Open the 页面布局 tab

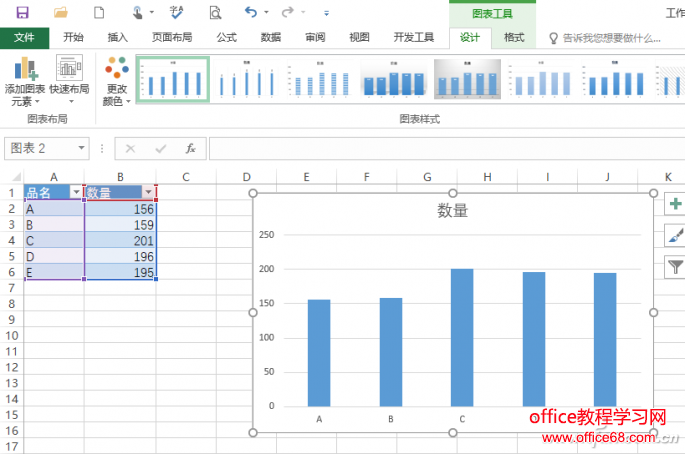172,38
